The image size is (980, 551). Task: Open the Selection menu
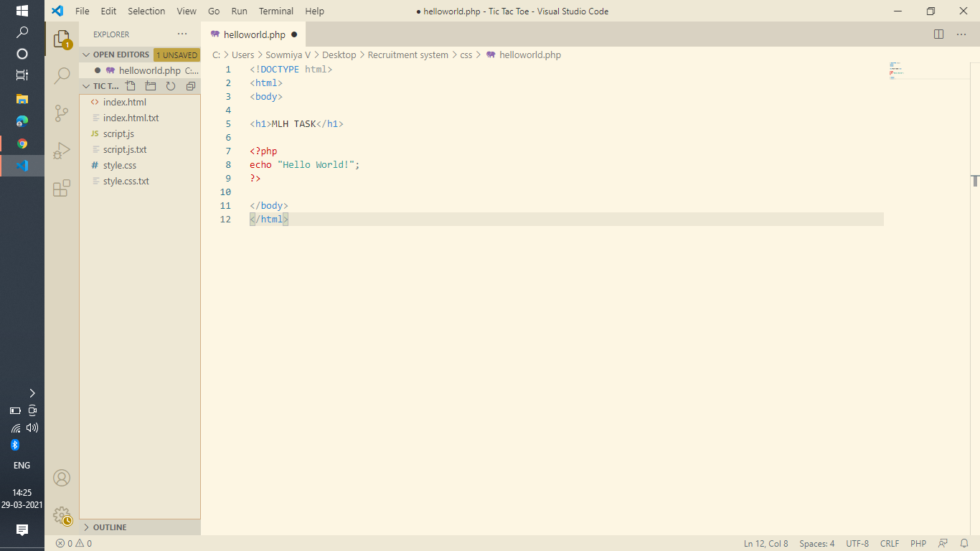click(x=146, y=11)
